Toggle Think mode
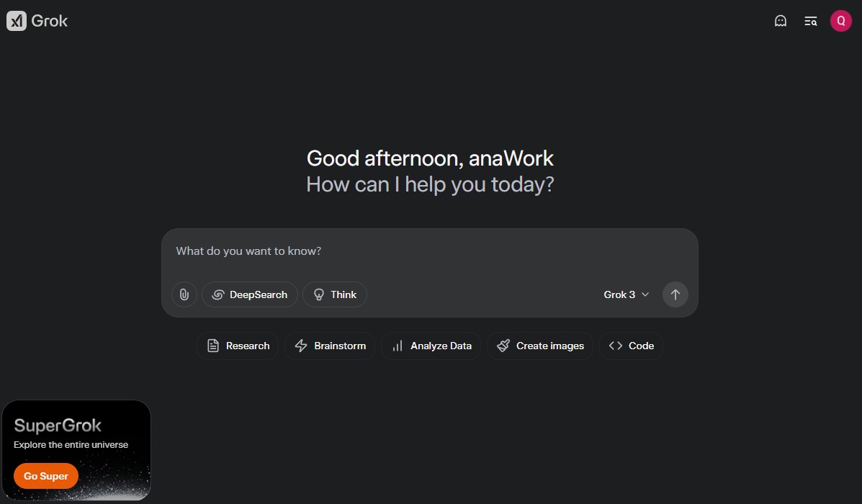 [335, 294]
